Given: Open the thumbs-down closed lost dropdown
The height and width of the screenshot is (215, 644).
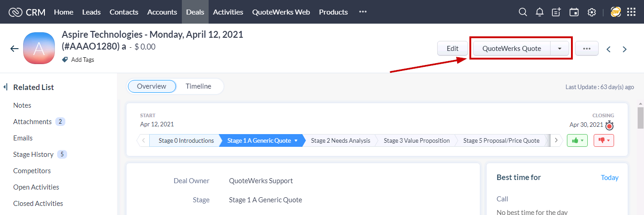Looking at the screenshot, I should click(x=604, y=140).
